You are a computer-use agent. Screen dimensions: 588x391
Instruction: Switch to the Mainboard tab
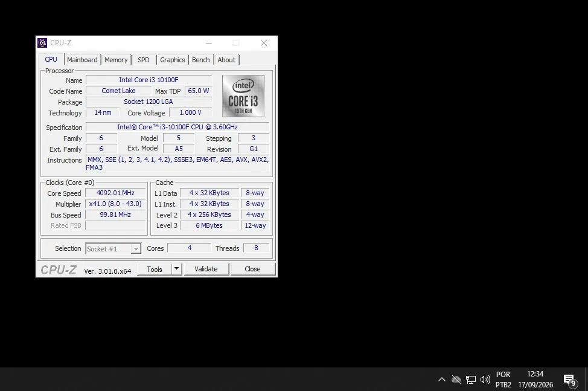(x=82, y=60)
